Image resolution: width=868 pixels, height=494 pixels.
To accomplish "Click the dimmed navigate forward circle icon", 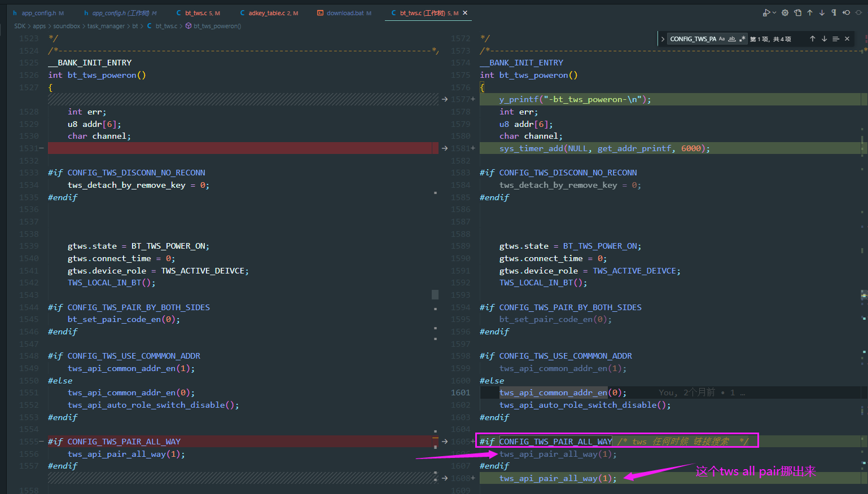I will point(858,12).
